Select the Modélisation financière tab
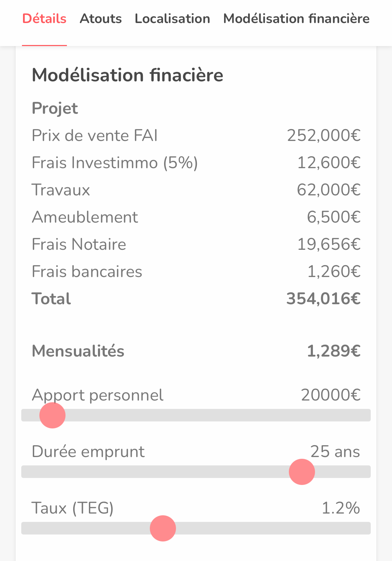The image size is (392, 561). coord(296,19)
